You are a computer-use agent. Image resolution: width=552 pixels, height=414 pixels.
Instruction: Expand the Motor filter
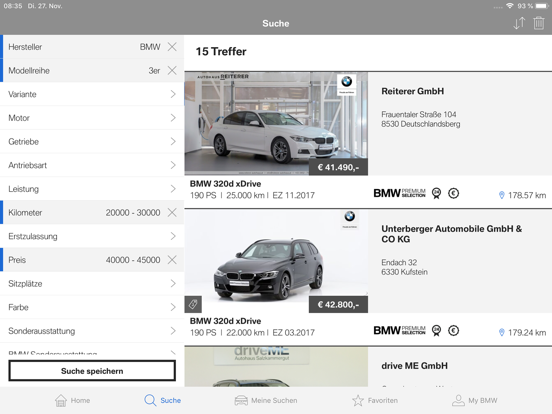92,118
